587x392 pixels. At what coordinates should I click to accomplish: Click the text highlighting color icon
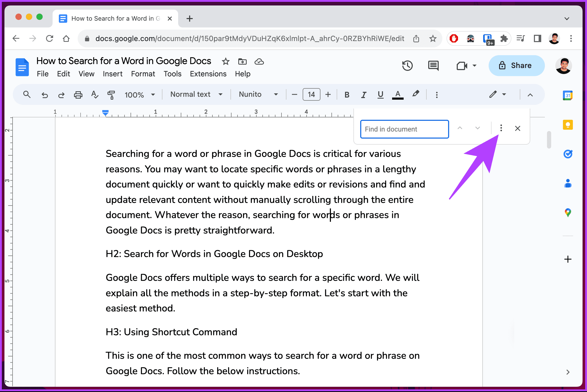(415, 94)
